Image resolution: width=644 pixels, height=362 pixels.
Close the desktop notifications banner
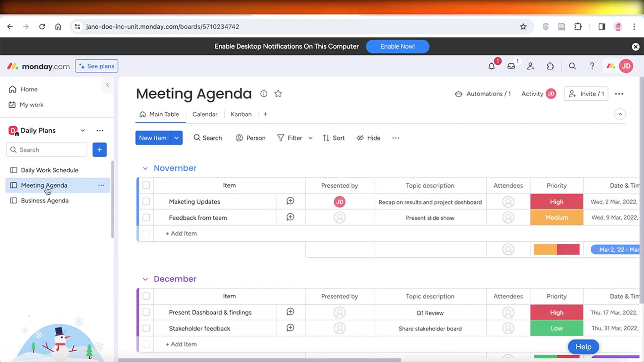636,47
